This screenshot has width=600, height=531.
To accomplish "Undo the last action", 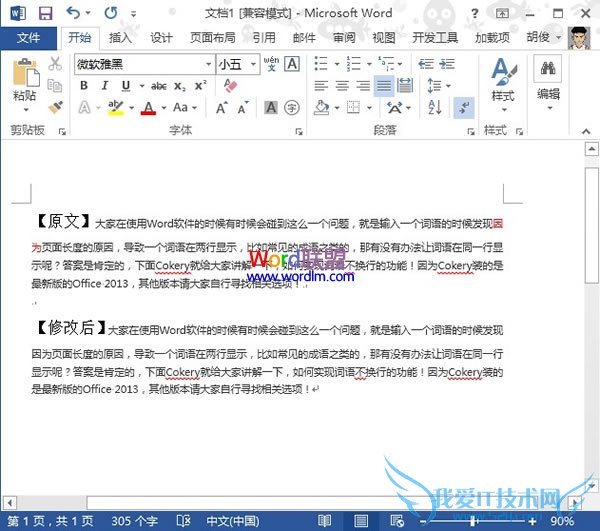I will [73, 13].
